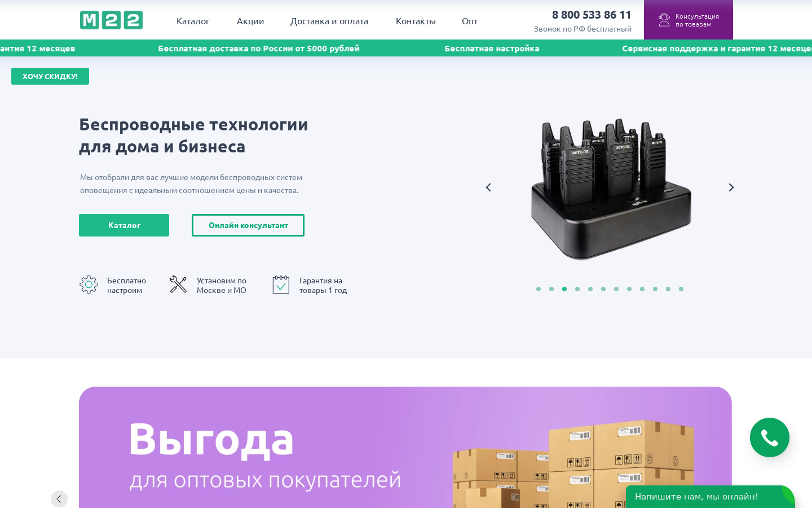Click the Выгода wholesale banner image
The width and height of the screenshot is (812, 508).
pos(405,447)
